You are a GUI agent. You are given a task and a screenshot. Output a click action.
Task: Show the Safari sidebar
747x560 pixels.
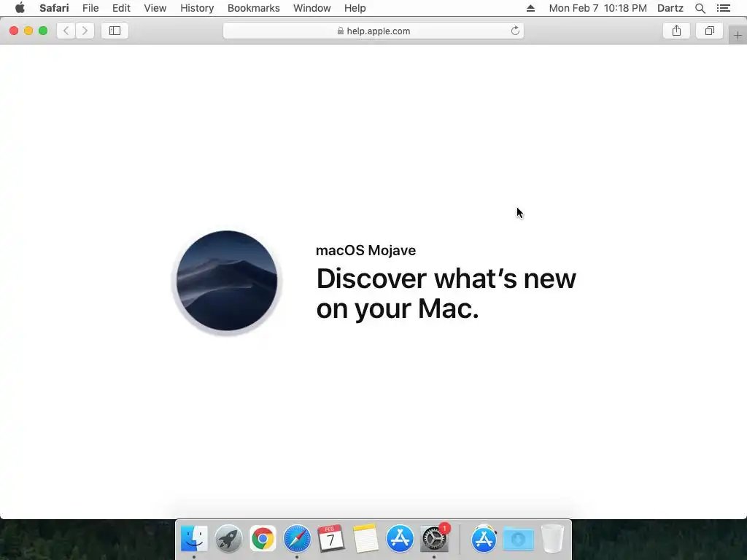(x=115, y=31)
